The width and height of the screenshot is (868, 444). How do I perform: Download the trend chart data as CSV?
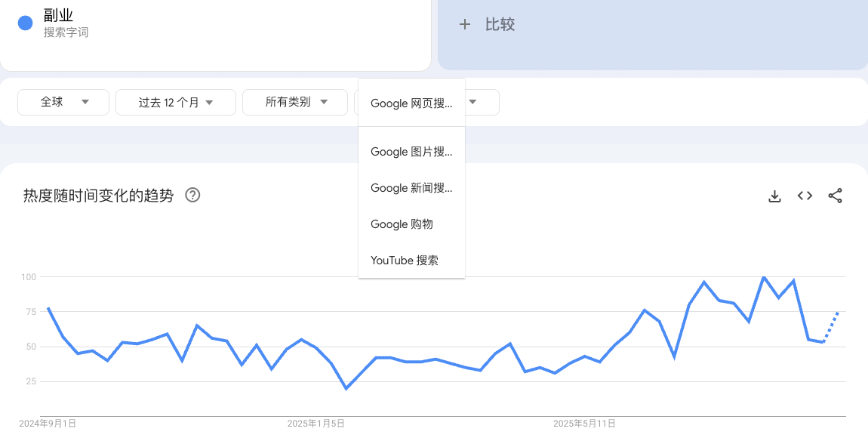point(774,196)
